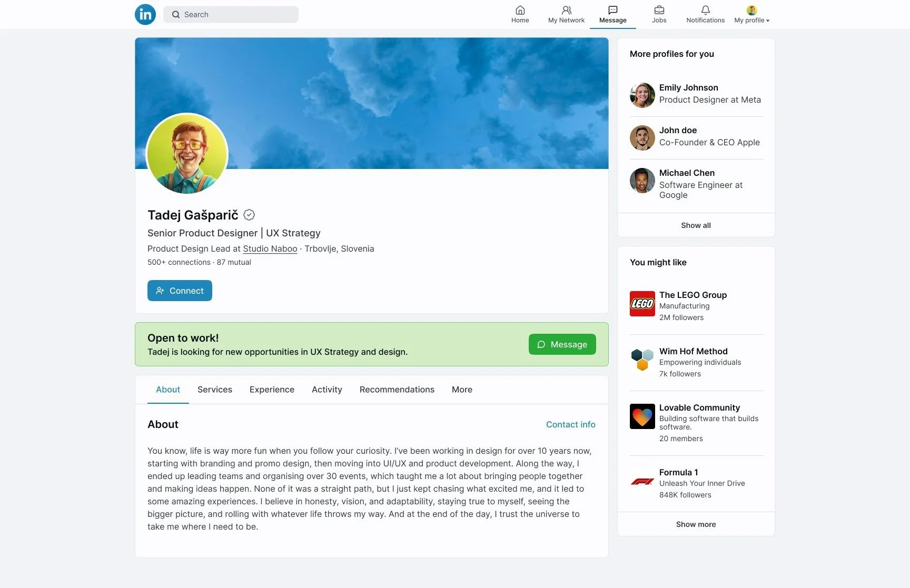View Tadej's profile photo
This screenshot has height=588, width=910.
point(187,154)
